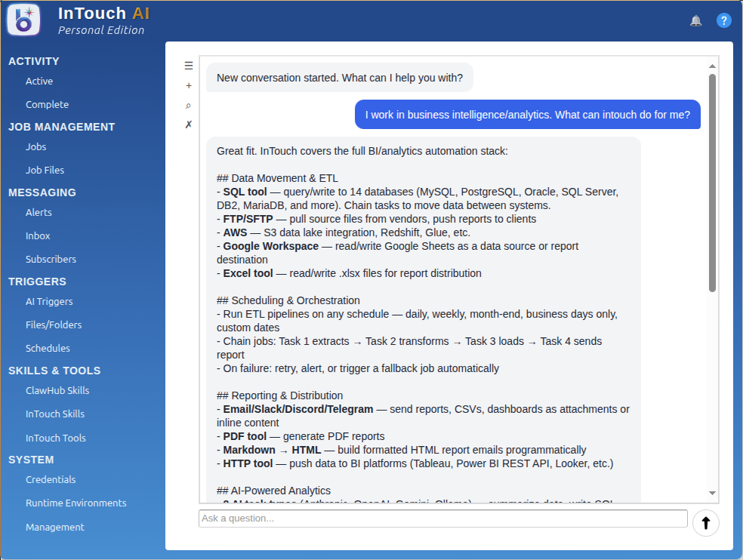Viewport: 743px width, 560px height.
Task: Click scrollbar up arrow in chat
Action: pyautogui.click(x=712, y=66)
